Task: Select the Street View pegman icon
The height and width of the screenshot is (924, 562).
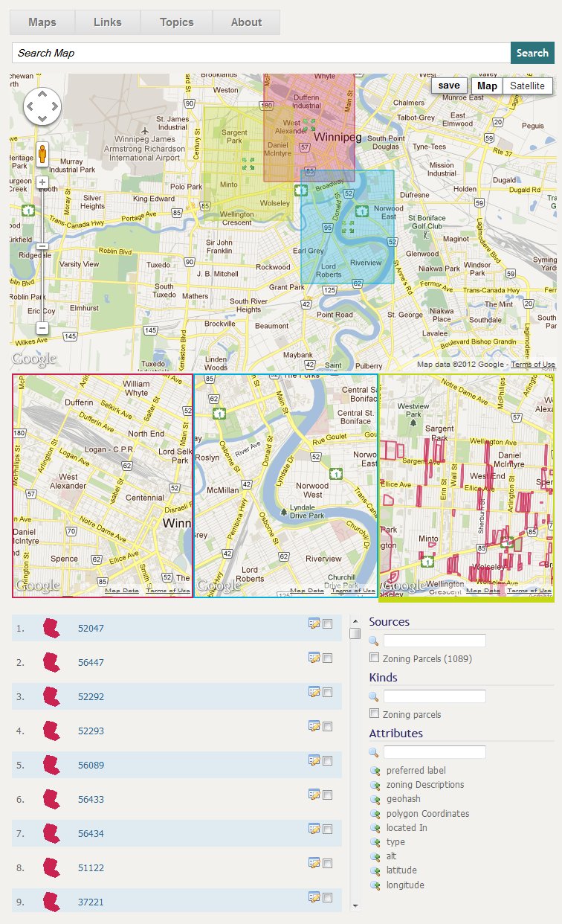Action: pyautogui.click(x=42, y=155)
